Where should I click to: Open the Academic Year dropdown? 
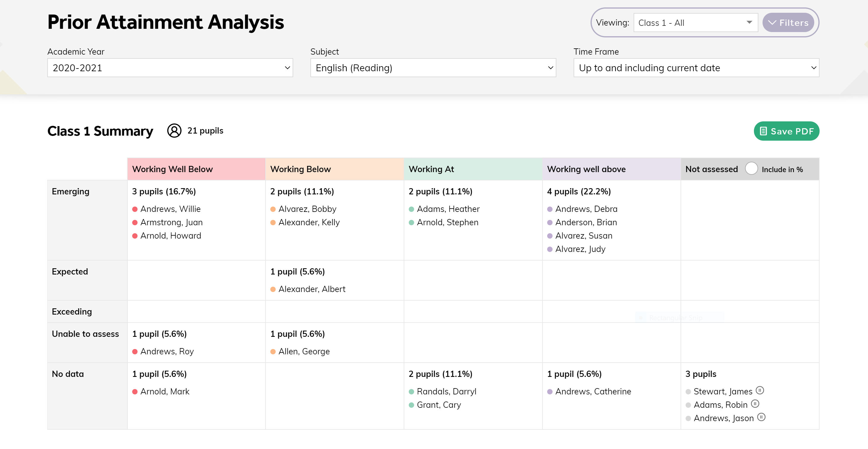pos(170,68)
